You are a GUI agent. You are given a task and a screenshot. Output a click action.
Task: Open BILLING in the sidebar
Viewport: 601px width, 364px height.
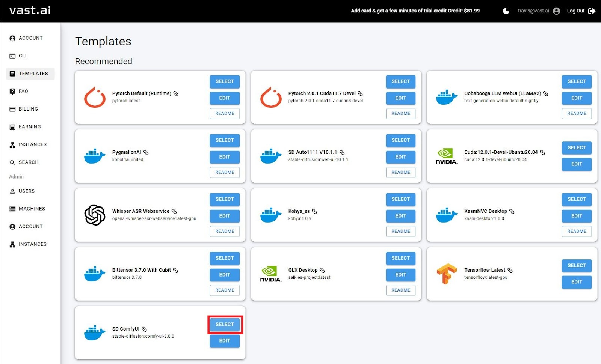pyautogui.click(x=30, y=109)
